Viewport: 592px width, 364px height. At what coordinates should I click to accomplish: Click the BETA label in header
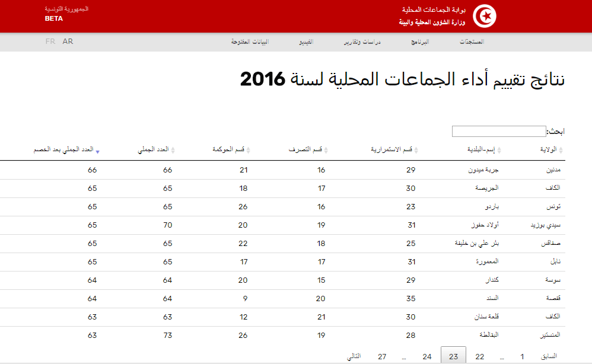[x=53, y=18]
